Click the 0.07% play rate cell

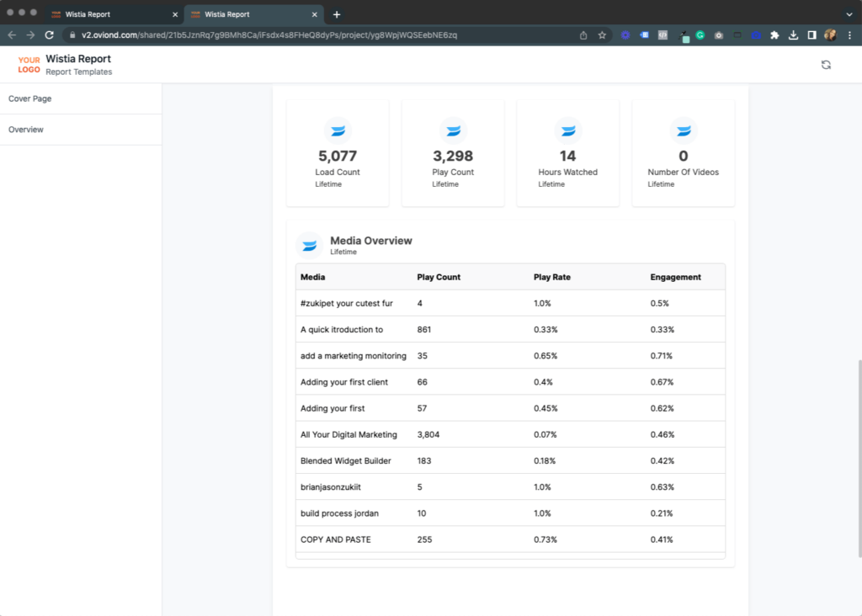pyautogui.click(x=545, y=435)
